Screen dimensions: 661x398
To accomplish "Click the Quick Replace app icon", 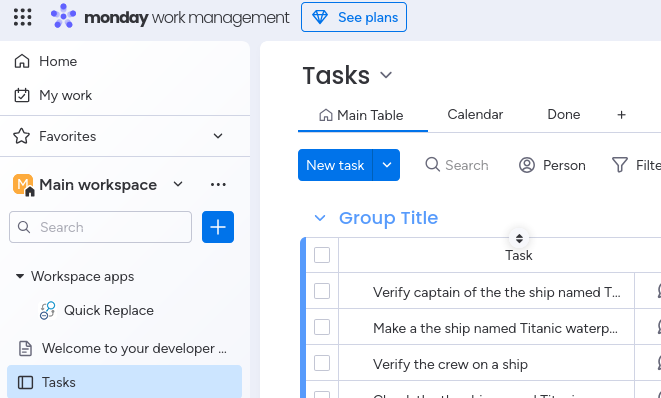I will click(x=48, y=311).
